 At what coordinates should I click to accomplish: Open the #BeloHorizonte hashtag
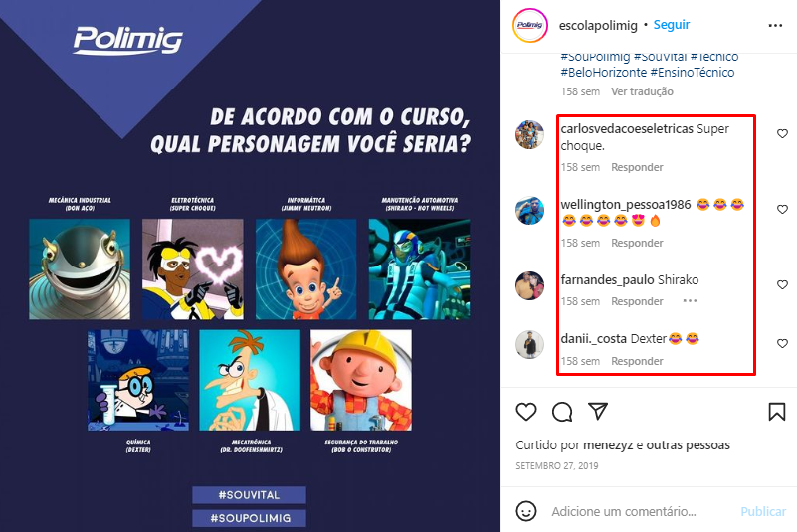tap(603, 73)
